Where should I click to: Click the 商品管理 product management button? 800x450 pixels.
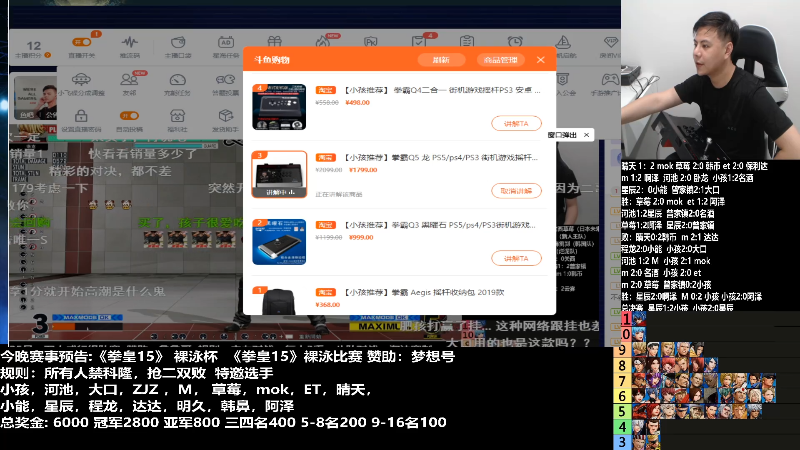click(x=501, y=60)
